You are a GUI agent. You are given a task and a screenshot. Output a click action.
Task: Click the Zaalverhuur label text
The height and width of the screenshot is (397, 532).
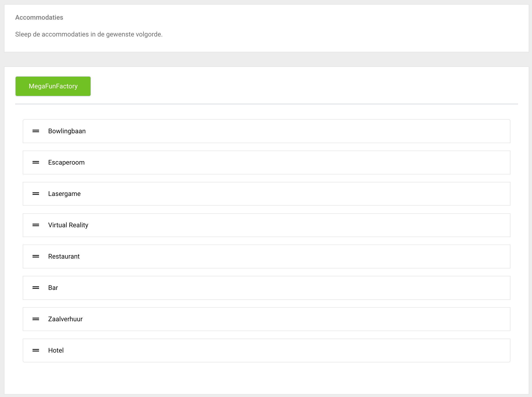click(x=65, y=319)
